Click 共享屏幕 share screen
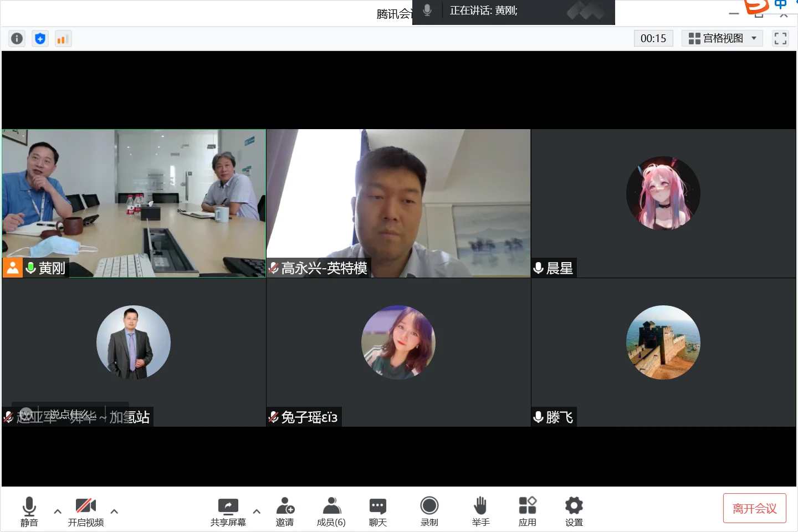Image resolution: width=798 pixels, height=532 pixels. (228, 511)
